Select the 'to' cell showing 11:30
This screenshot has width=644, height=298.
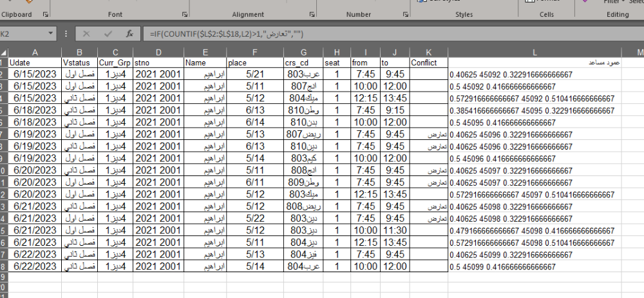coord(395,230)
